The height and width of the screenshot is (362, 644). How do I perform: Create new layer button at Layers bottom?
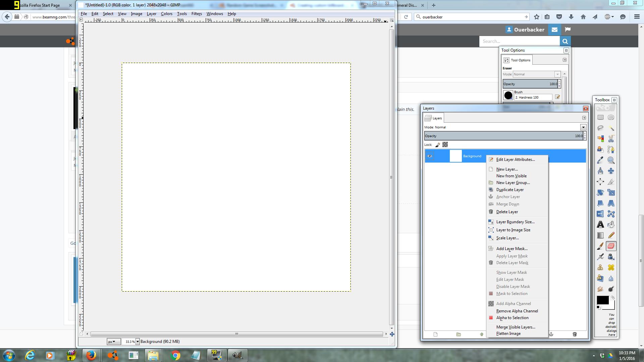click(x=435, y=334)
